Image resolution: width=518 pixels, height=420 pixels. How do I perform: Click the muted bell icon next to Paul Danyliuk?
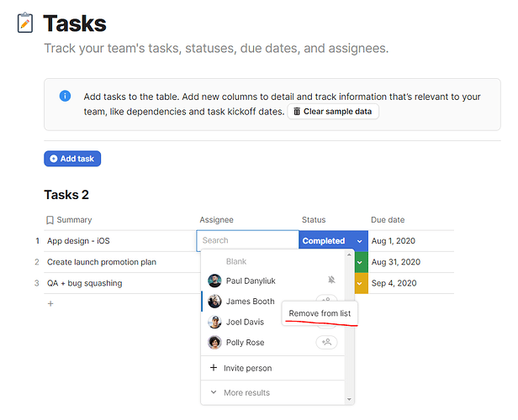point(331,280)
